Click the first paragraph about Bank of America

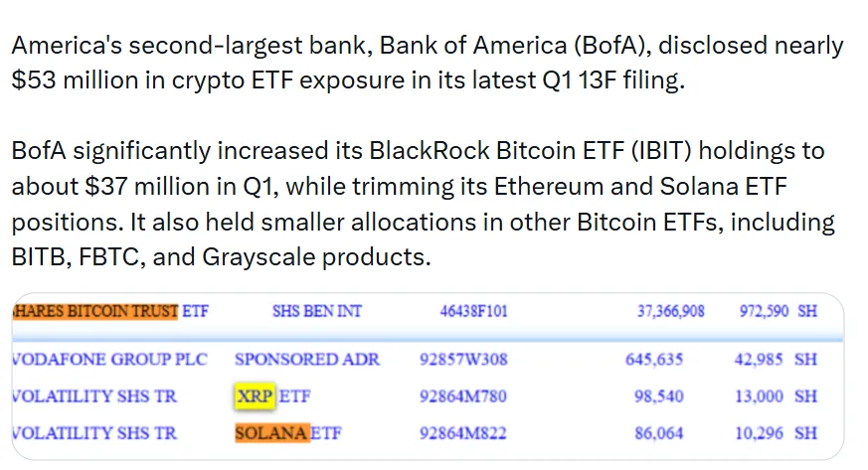(x=428, y=63)
